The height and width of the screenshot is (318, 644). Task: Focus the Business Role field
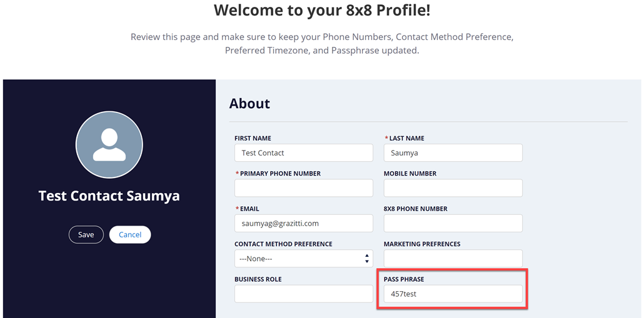304,294
